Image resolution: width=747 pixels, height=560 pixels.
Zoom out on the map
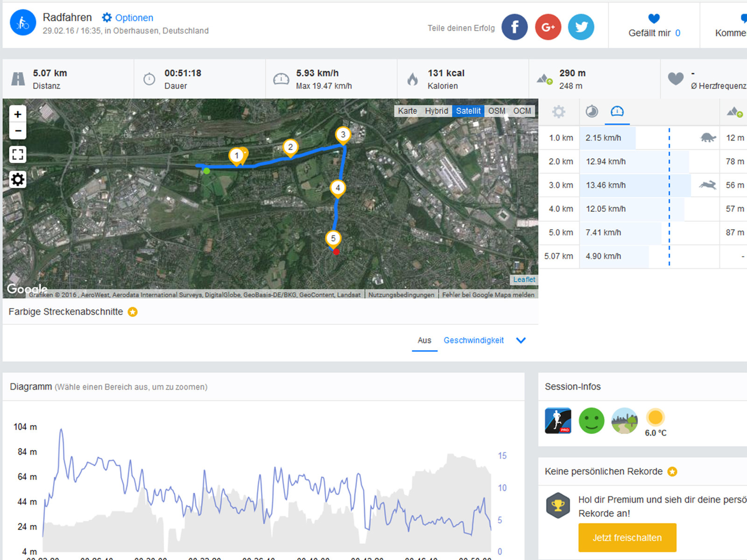pos(18,131)
